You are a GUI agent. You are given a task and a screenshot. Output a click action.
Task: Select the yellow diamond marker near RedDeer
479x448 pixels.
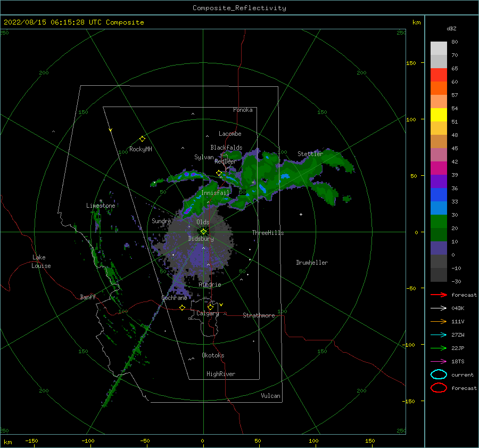tap(219, 173)
